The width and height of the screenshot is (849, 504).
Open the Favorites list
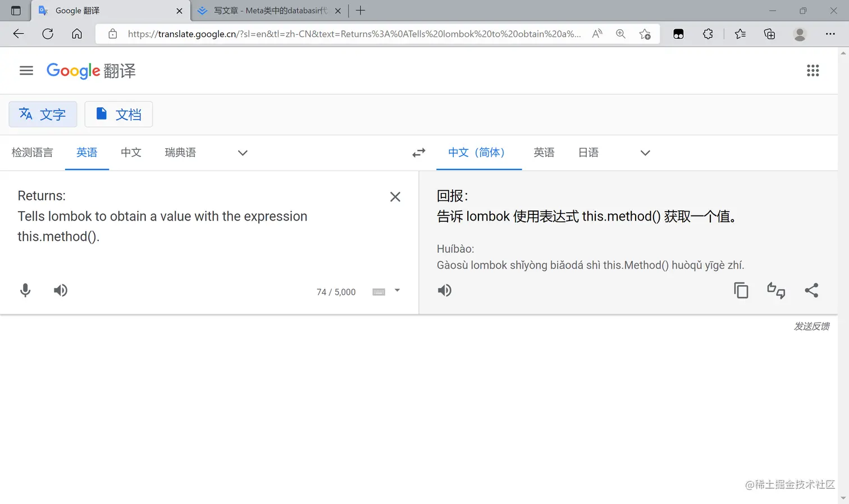click(x=740, y=34)
